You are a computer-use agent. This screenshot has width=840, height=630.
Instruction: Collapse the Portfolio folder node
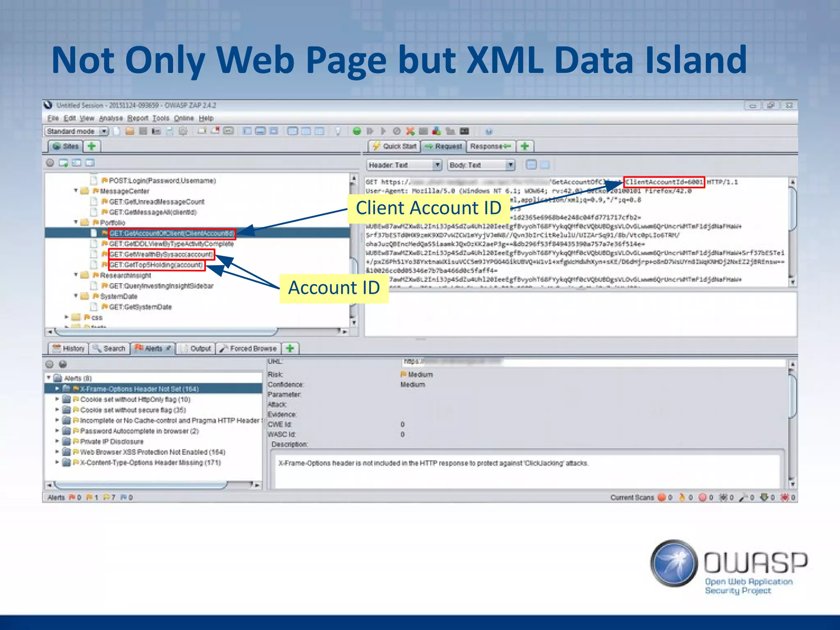pos(76,222)
